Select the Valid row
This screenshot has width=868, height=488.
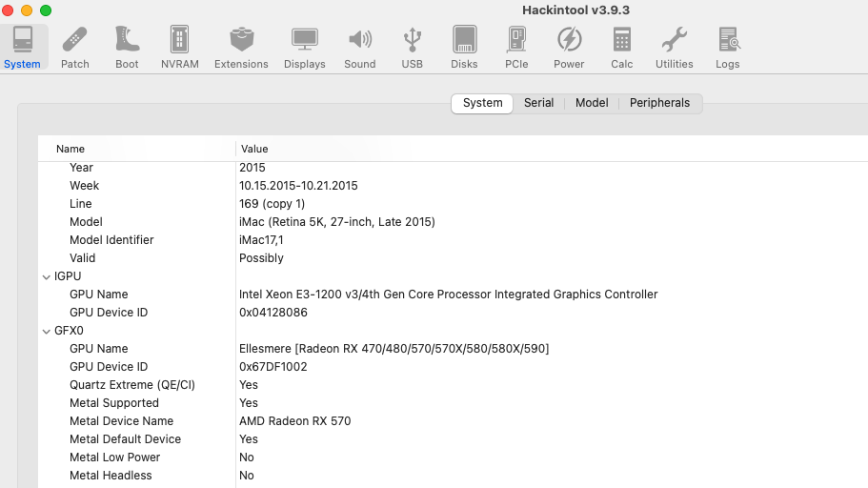pos(453,258)
